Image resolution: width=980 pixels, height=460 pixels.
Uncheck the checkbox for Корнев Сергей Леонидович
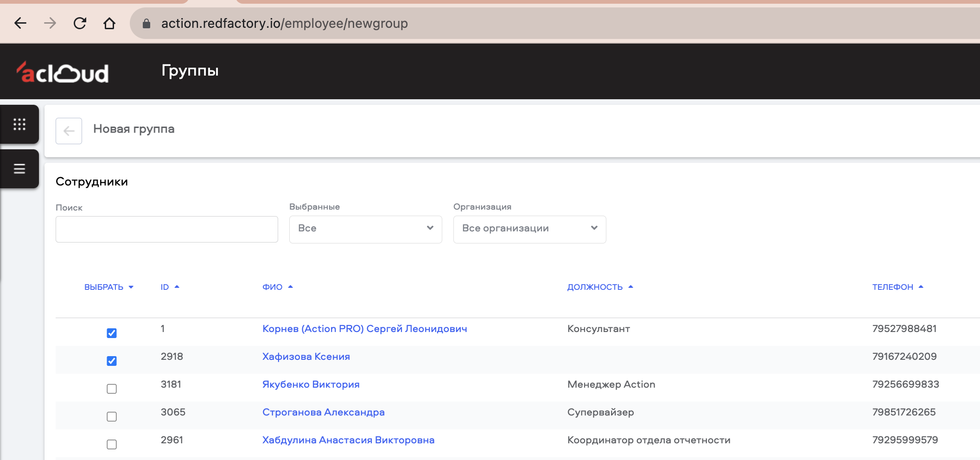(112, 333)
